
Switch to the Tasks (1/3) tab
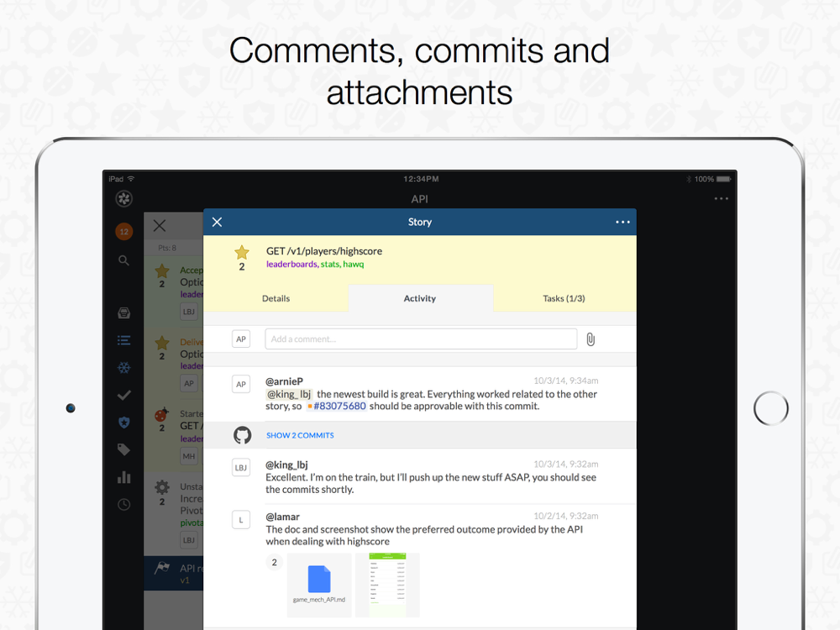pos(564,298)
